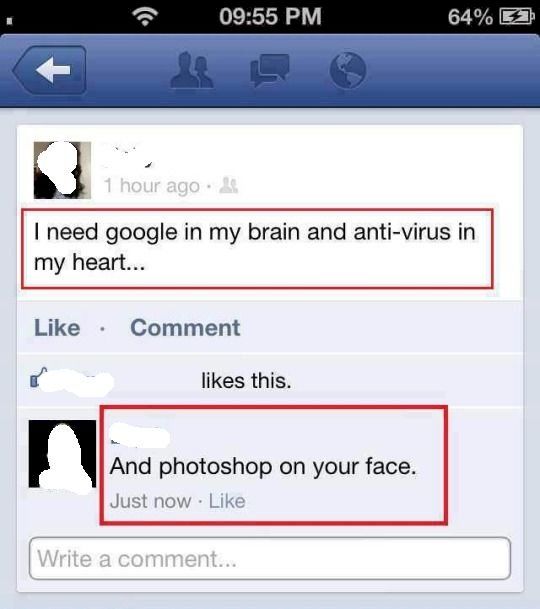Like the photoshop comment
The image size is (540, 609).
227,501
